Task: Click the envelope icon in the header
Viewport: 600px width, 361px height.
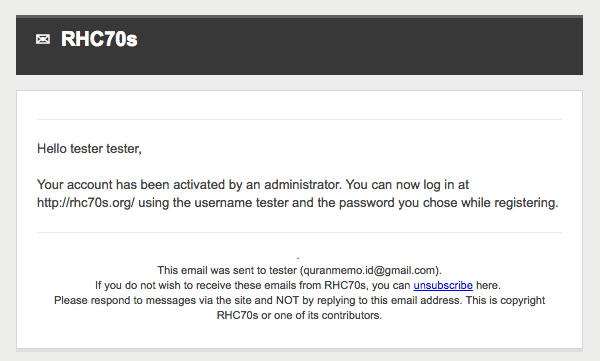Action: click(43, 39)
